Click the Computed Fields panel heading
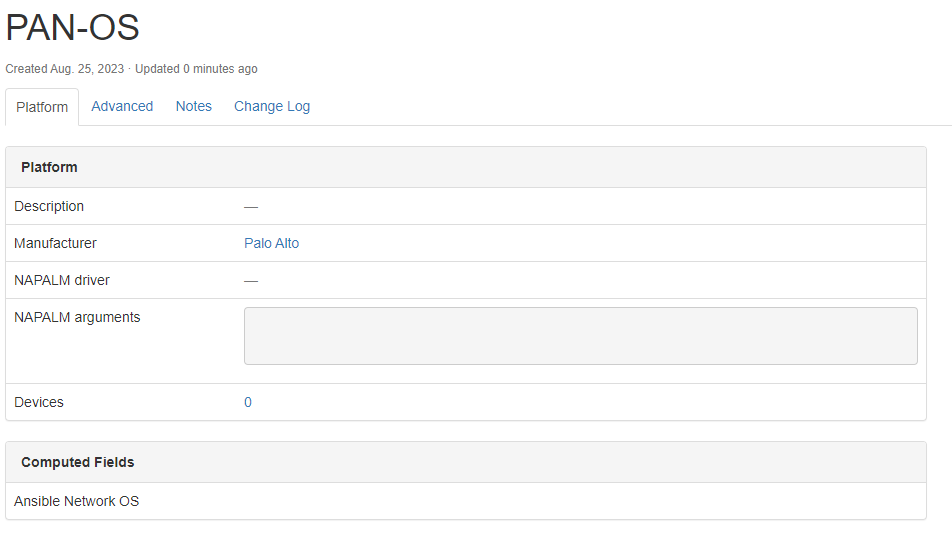Image resolution: width=952 pixels, height=536 pixels. [x=77, y=462]
